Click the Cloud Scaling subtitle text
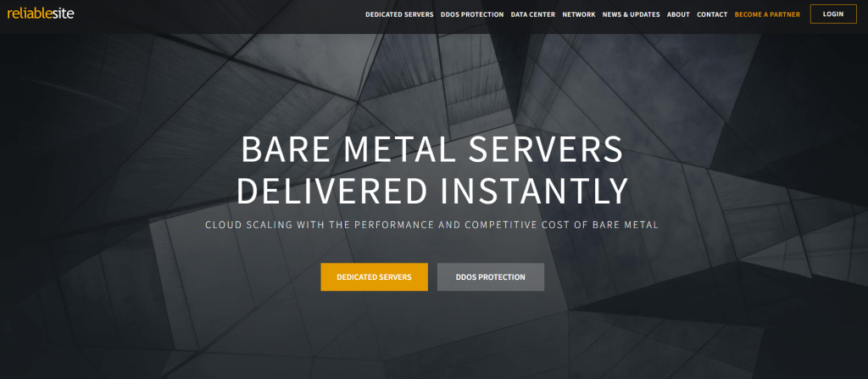The image size is (868, 379). coord(431,226)
